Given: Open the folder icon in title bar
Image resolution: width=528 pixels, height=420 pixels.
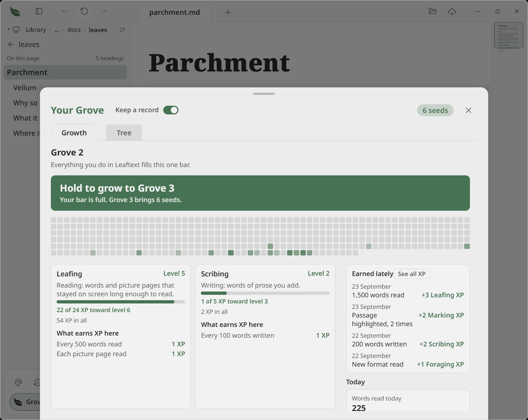Looking at the screenshot, I should (433, 12).
